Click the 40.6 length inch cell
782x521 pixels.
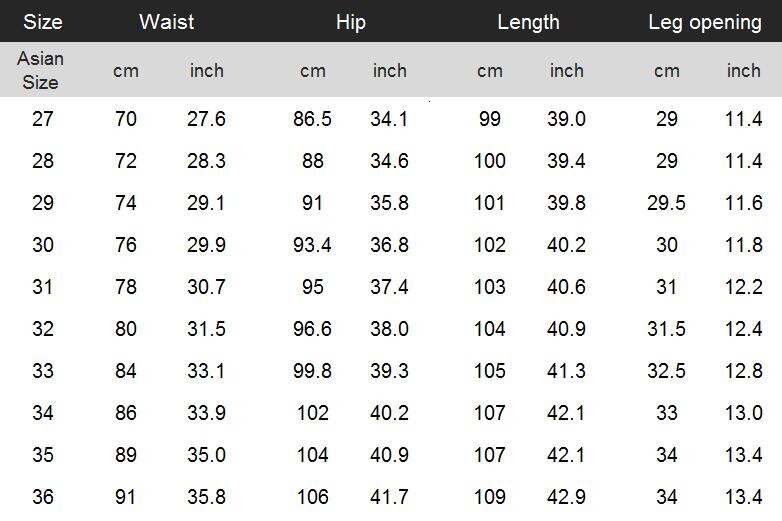pos(566,287)
